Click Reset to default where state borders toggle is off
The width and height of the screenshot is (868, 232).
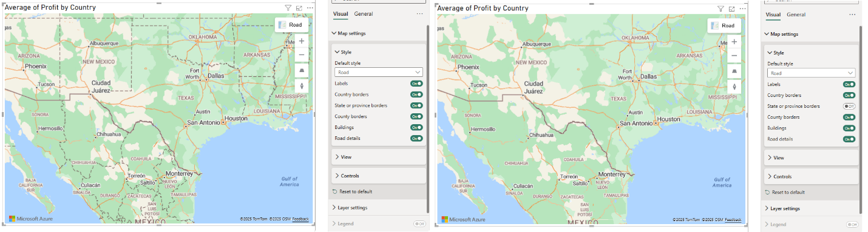click(788, 192)
